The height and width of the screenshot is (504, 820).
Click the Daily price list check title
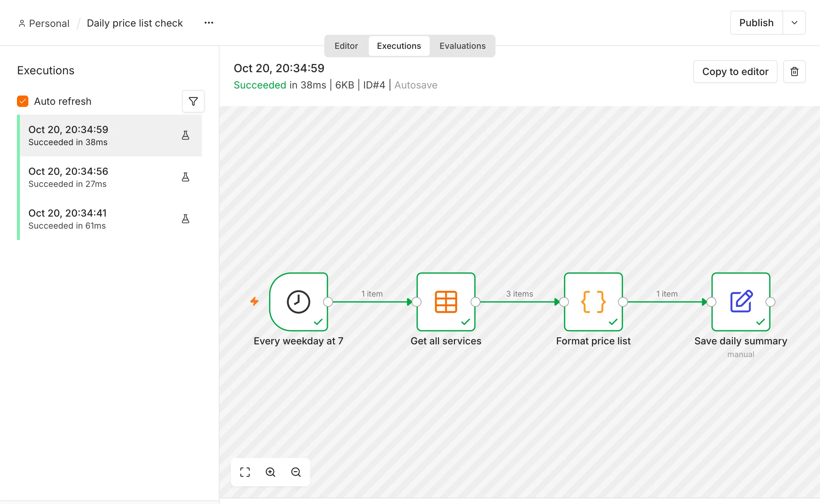pyautogui.click(x=135, y=23)
